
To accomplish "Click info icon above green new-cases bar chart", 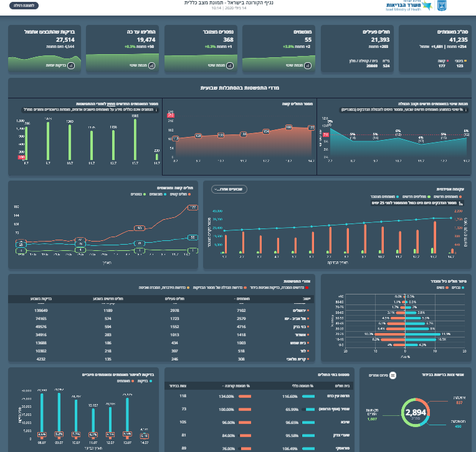I will (x=156, y=110).
